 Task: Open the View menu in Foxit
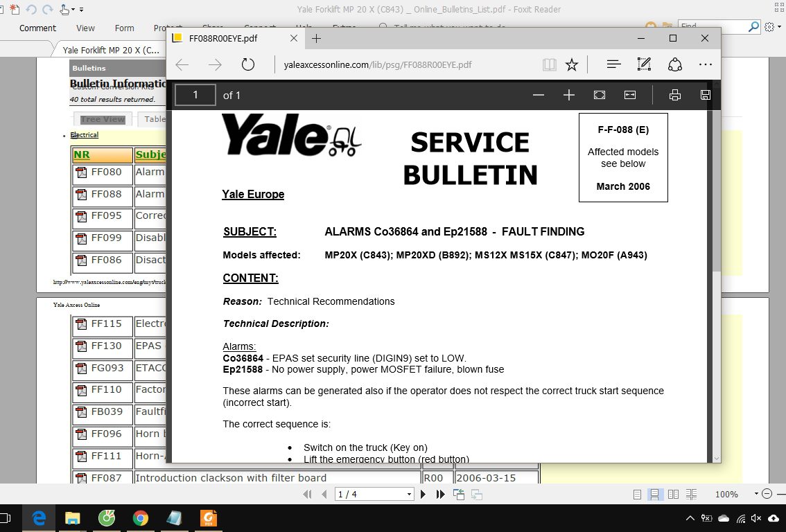point(85,28)
